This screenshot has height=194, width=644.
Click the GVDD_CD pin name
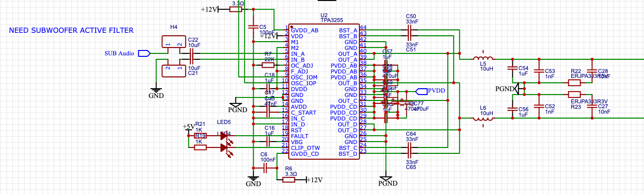305,154
